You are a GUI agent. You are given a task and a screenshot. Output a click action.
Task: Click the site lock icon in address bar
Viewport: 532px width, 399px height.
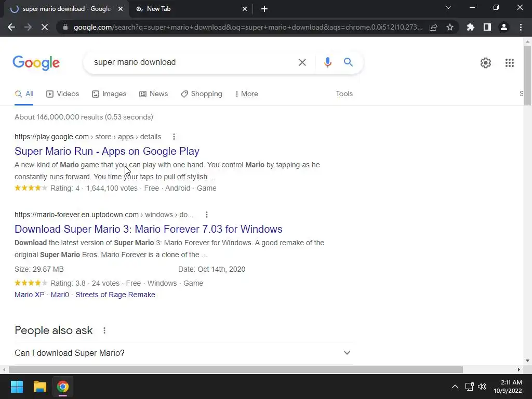pos(65,27)
